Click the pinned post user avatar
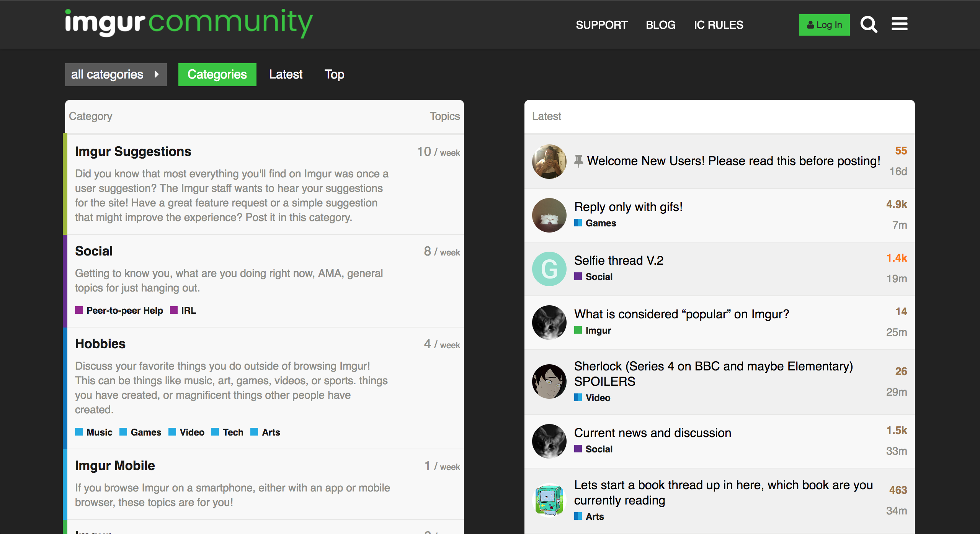The image size is (980, 534). click(549, 161)
